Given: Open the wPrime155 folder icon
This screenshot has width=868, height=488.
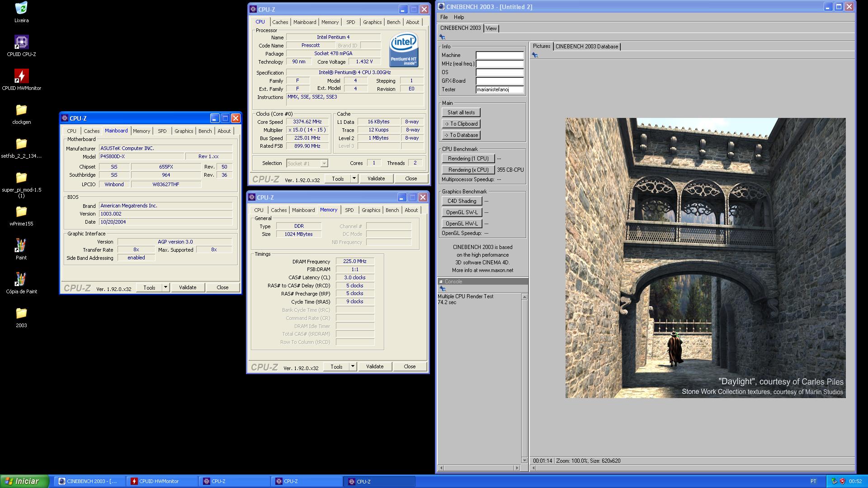Looking at the screenshot, I should coord(21,211).
